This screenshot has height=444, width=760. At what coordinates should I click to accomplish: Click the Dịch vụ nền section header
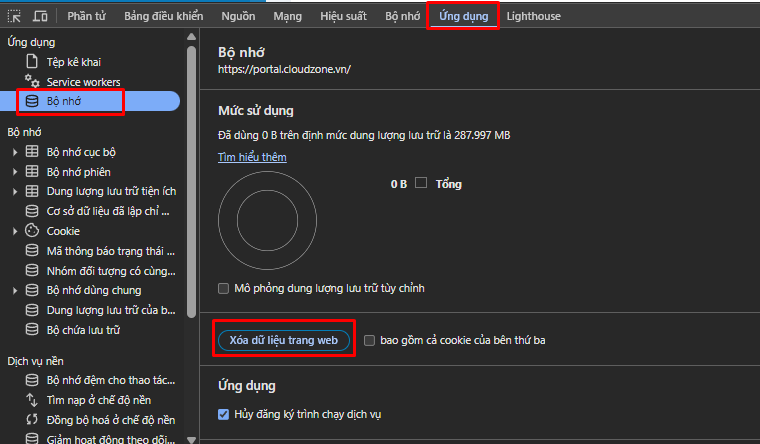click(x=35, y=361)
